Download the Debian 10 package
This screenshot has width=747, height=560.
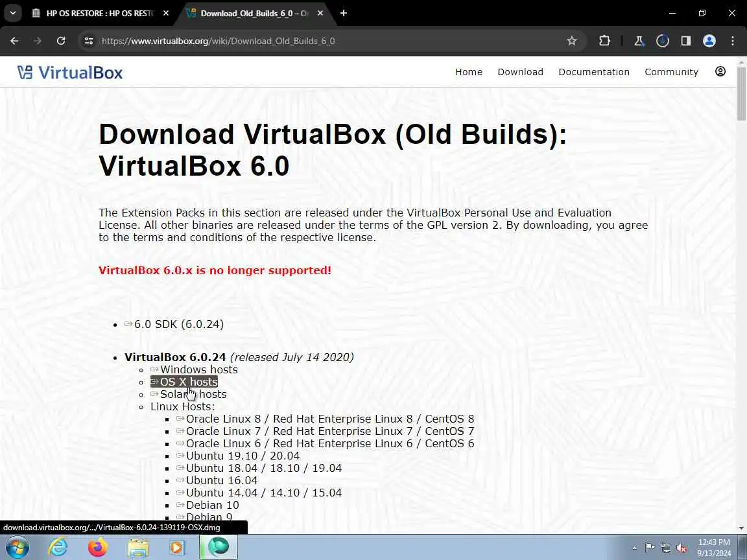207,506
